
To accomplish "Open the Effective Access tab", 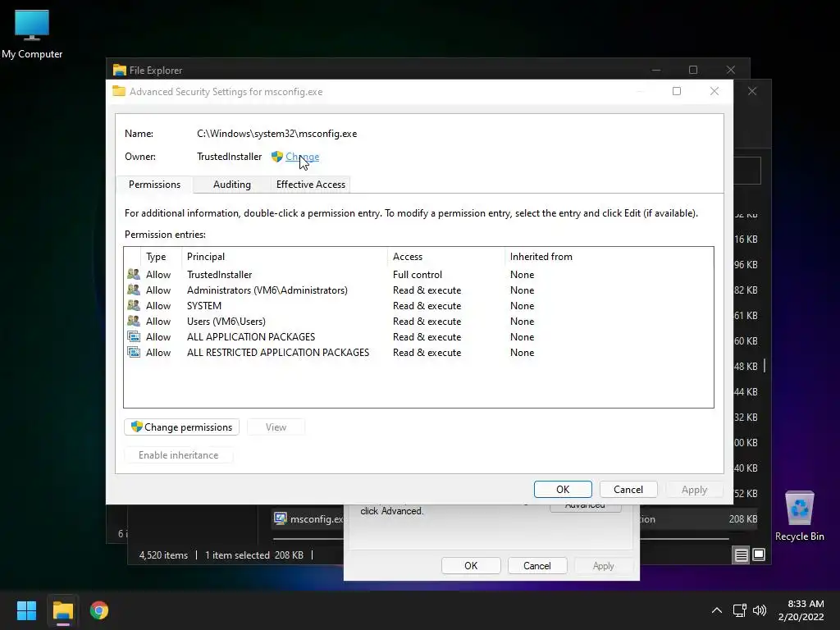I will coord(311,185).
